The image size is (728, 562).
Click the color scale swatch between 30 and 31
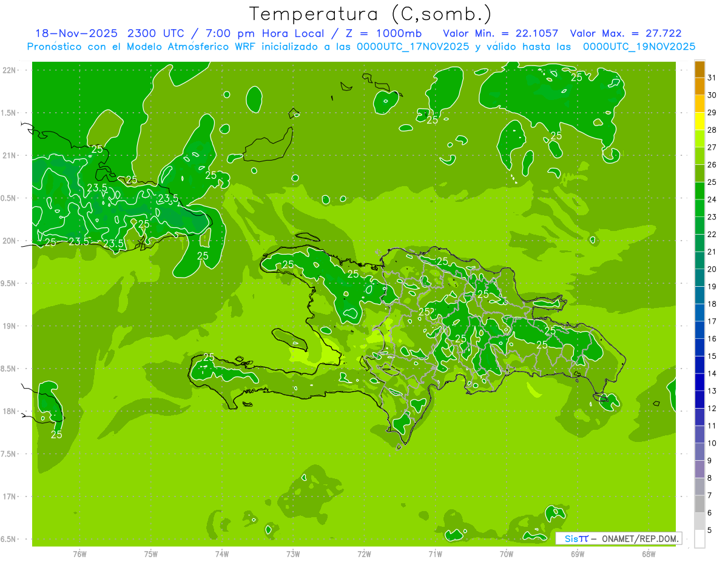[x=699, y=87]
